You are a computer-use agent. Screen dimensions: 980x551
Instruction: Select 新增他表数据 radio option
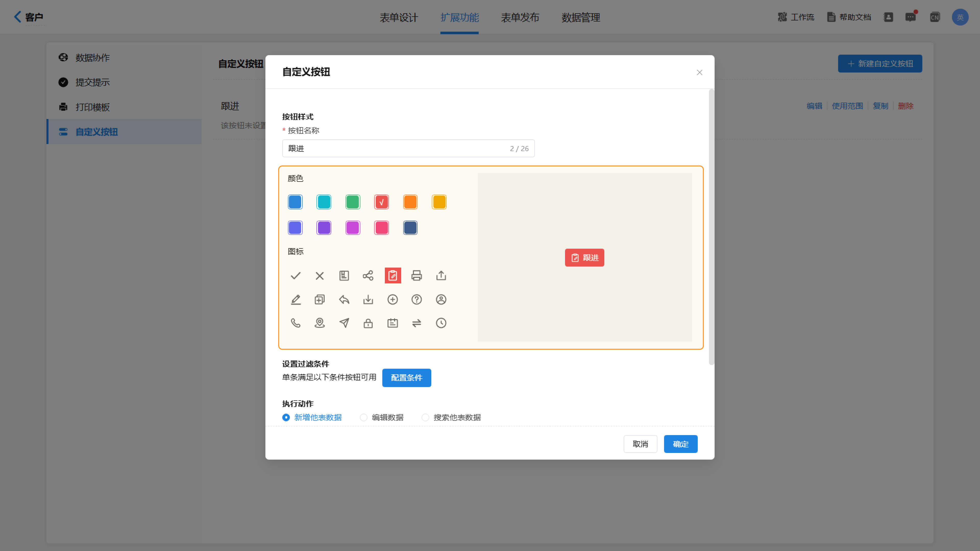coord(286,417)
